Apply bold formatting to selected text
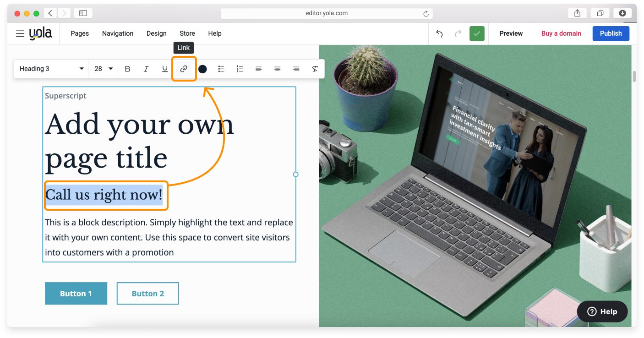Screen dimensions: 644x338 click(127, 69)
